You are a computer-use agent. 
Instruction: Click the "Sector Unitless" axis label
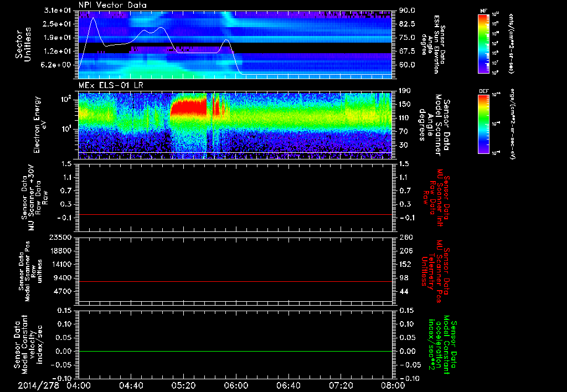pos(23,44)
